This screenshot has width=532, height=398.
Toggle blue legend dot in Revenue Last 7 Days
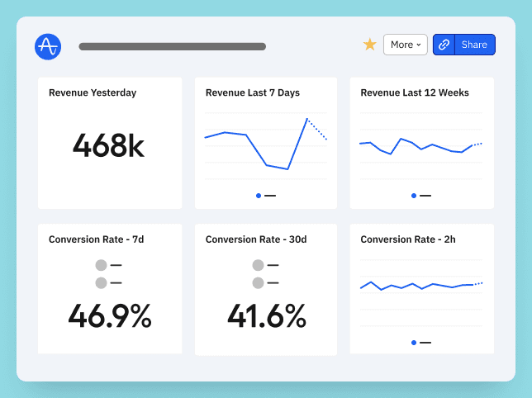point(259,196)
